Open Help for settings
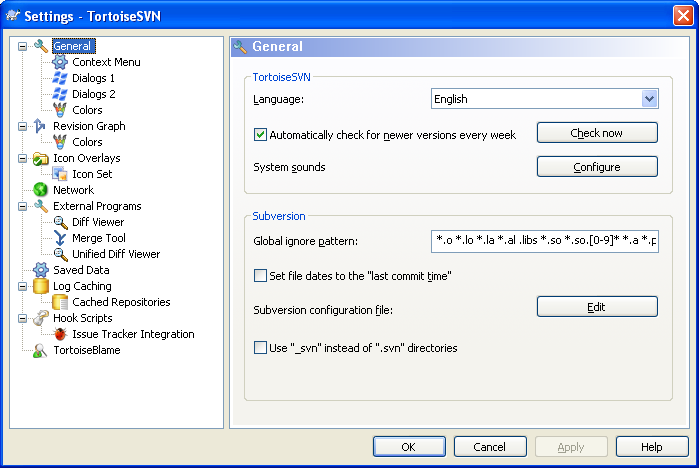 (652, 447)
